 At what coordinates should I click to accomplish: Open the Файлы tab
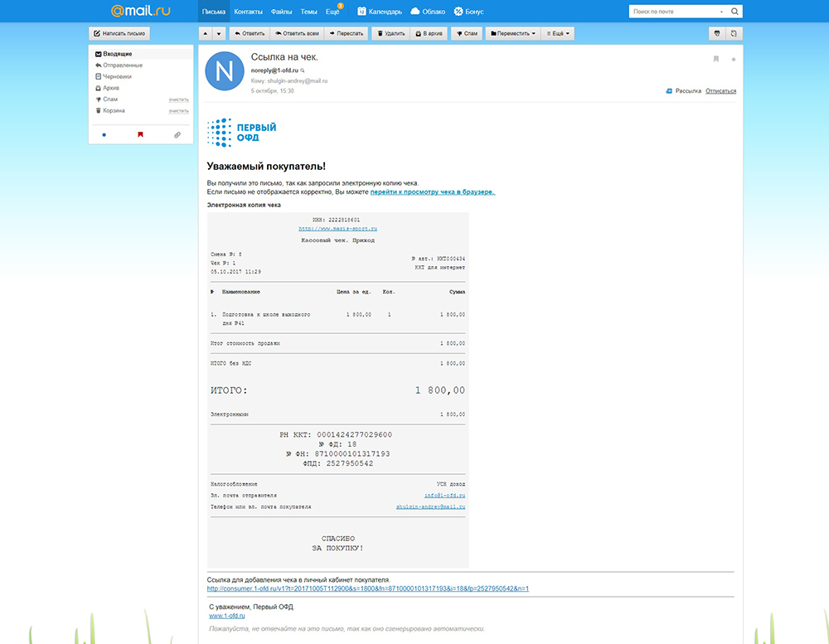(281, 12)
